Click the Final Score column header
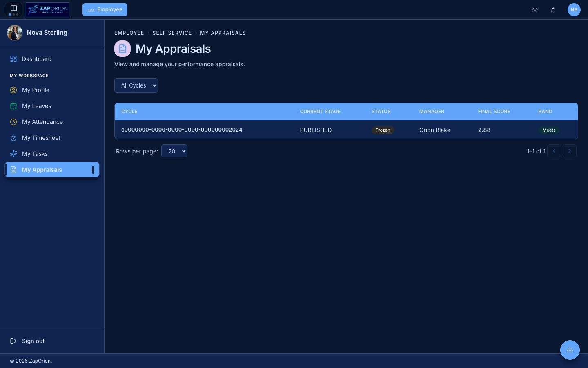The height and width of the screenshot is (368, 588). click(494, 112)
